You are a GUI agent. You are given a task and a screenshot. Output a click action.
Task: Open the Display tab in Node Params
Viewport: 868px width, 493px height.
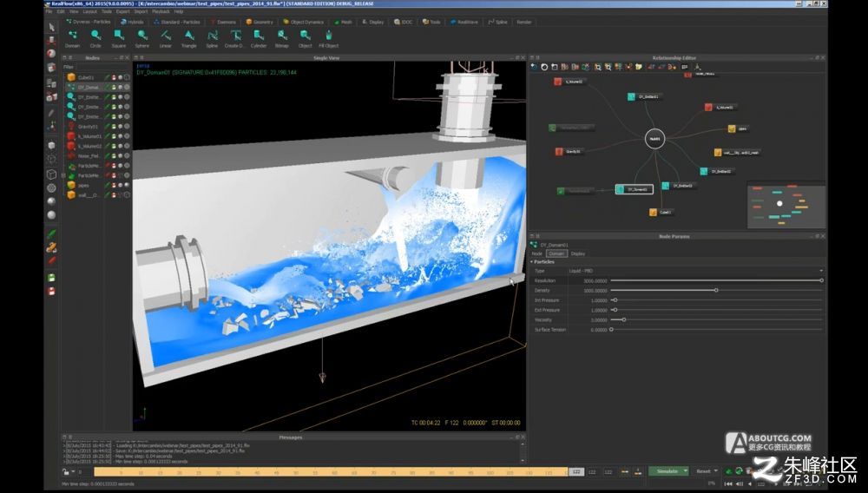578,253
